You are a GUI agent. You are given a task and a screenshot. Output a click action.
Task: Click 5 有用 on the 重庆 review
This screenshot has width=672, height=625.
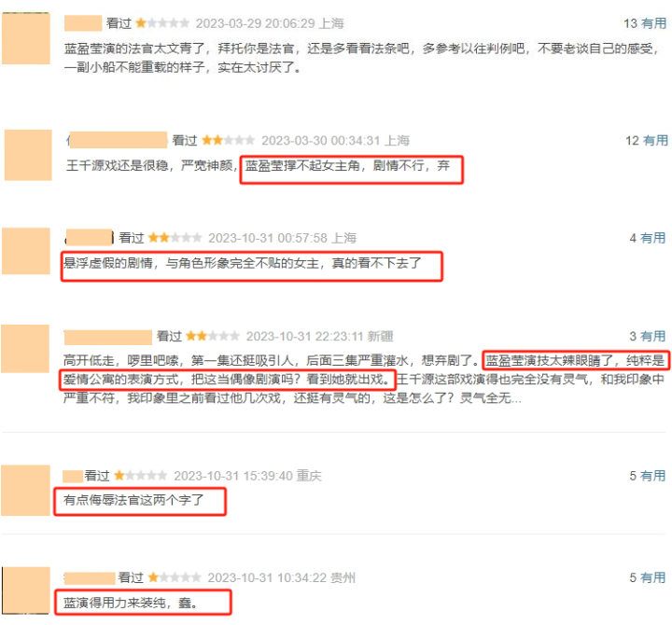647,476
